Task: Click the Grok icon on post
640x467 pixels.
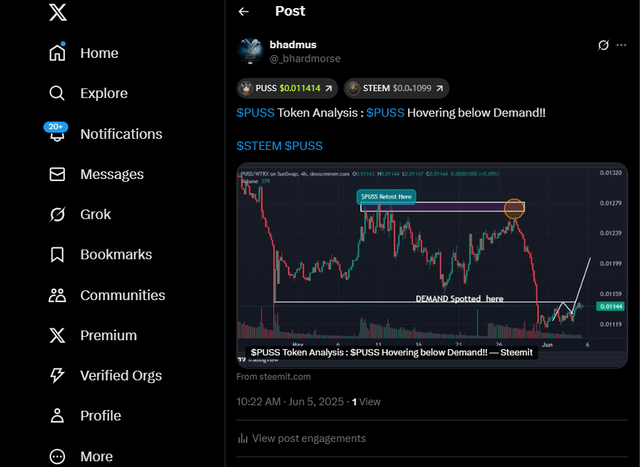Action: coord(603,45)
